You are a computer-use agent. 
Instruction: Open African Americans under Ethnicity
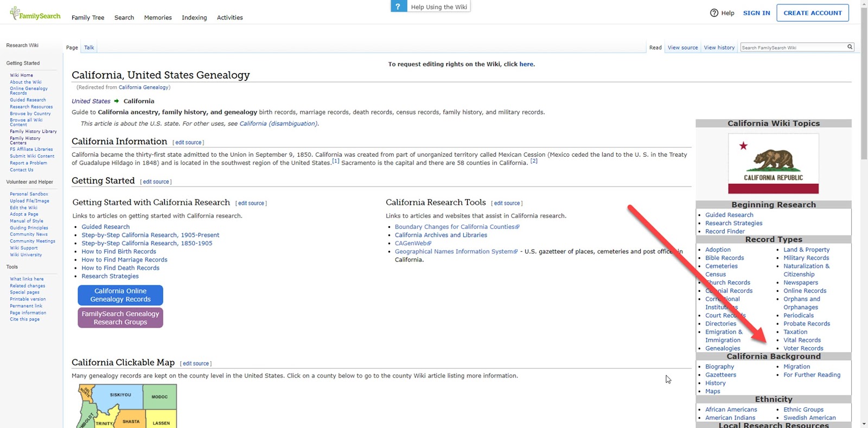click(x=731, y=410)
